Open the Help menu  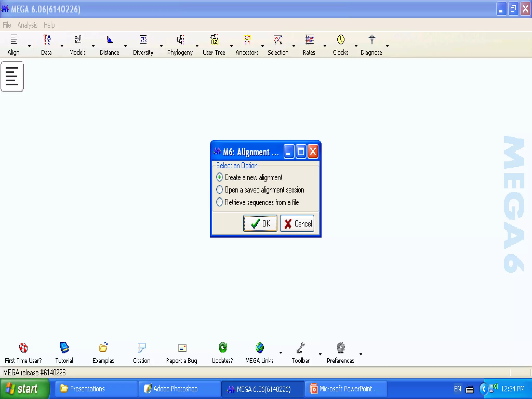pyautogui.click(x=49, y=25)
